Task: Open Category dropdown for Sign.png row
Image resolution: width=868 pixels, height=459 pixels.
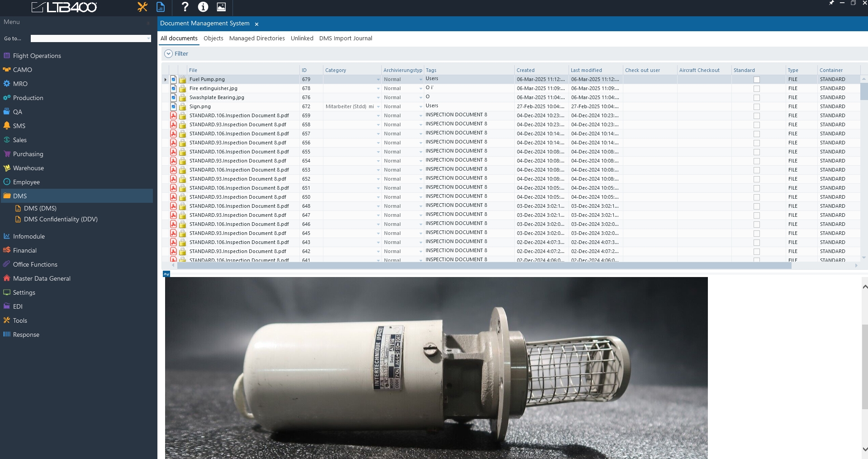Action: pyautogui.click(x=378, y=107)
